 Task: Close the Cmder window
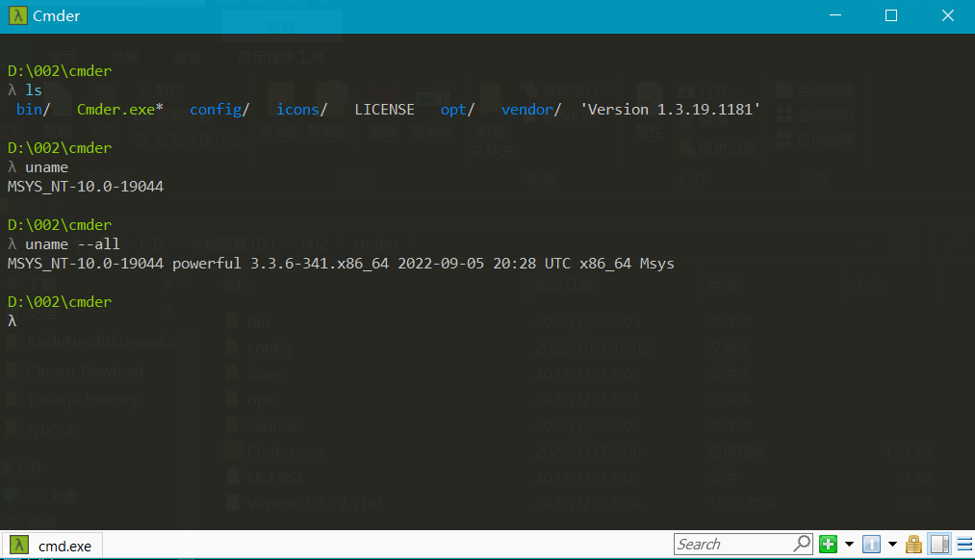coord(947,15)
